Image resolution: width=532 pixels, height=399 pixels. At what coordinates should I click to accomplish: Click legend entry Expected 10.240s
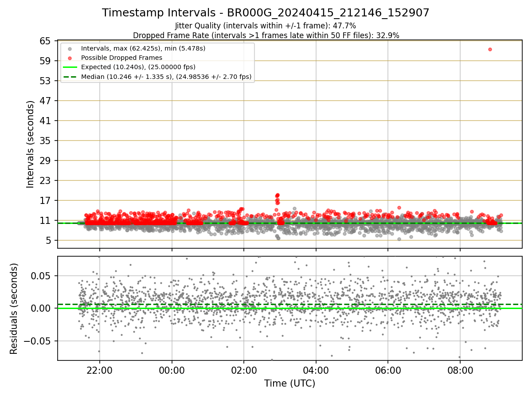point(138,67)
